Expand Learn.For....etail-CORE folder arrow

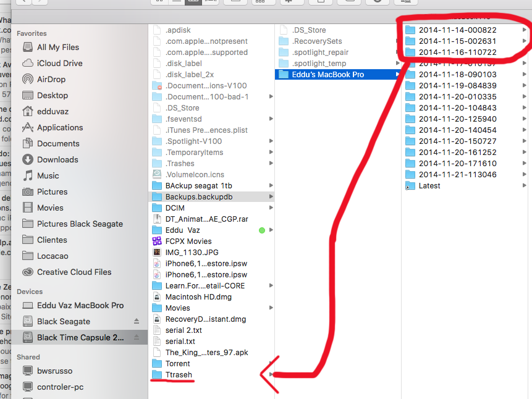pos(271,286)
